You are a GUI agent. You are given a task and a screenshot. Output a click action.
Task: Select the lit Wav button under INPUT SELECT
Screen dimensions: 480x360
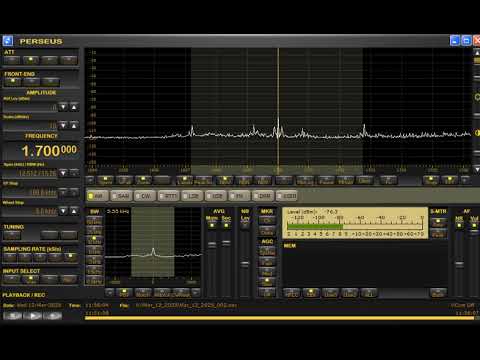[31, 279]
